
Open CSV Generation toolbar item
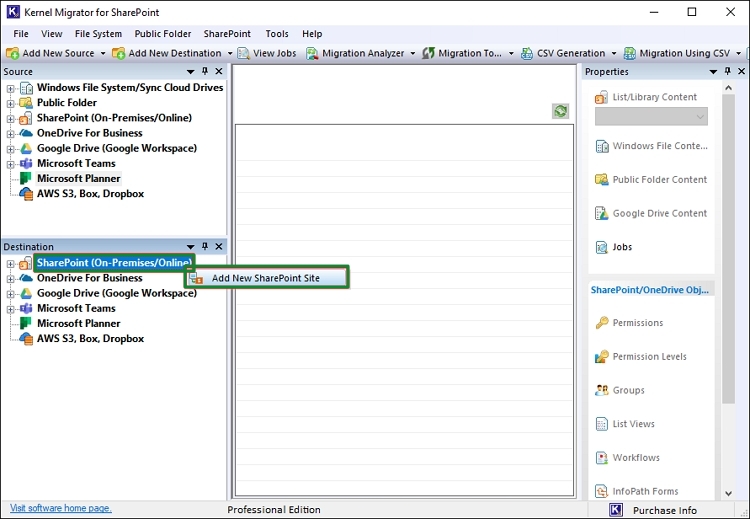[x=563, y=53]
